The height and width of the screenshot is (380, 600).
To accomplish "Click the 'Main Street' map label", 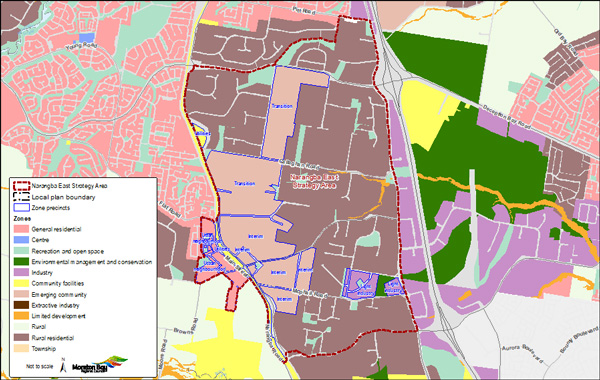I will coord(239,266).
